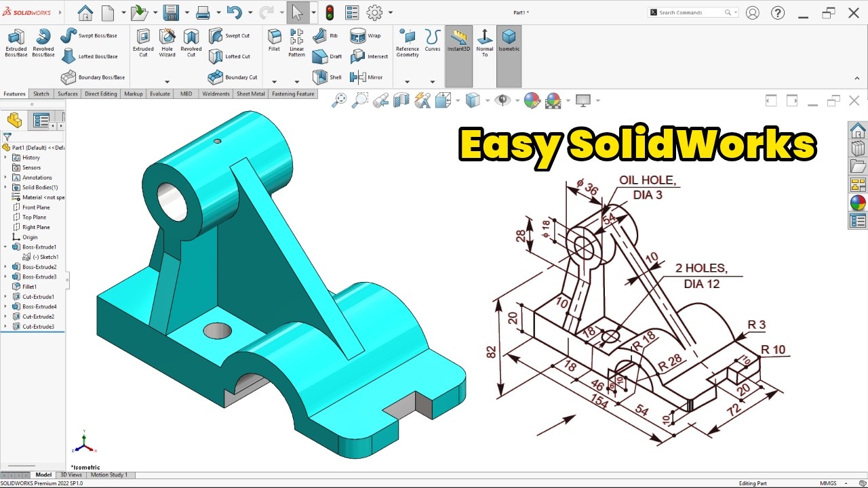The height and width of the screenshot is (488, 868).
Task: Click the Print icon
Action: click(203, 12)
